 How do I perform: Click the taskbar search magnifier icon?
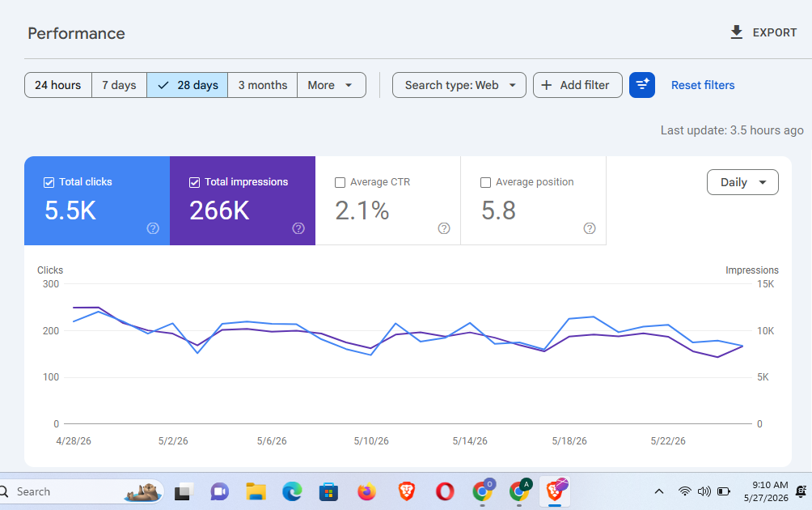(3, 491)
